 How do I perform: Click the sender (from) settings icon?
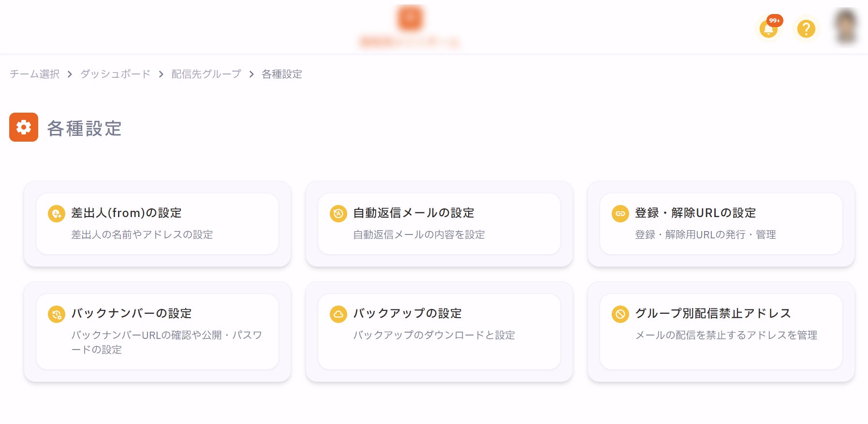click(57, 213)
